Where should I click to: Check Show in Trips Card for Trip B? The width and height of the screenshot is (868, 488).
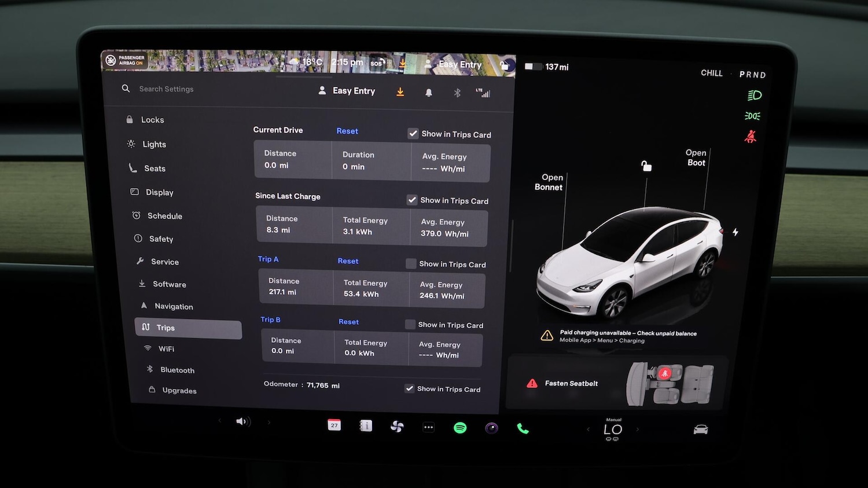coord(410,325)
